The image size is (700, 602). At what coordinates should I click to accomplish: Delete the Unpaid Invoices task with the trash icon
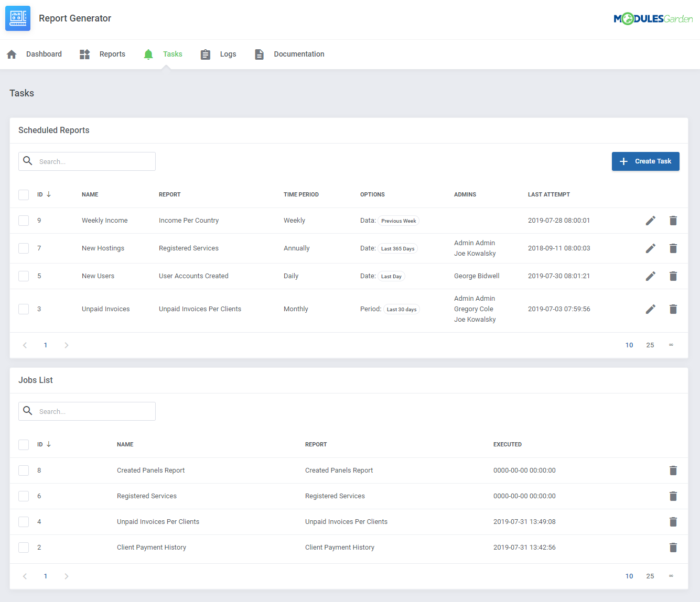pyautogui.click(x=673, y=309)
